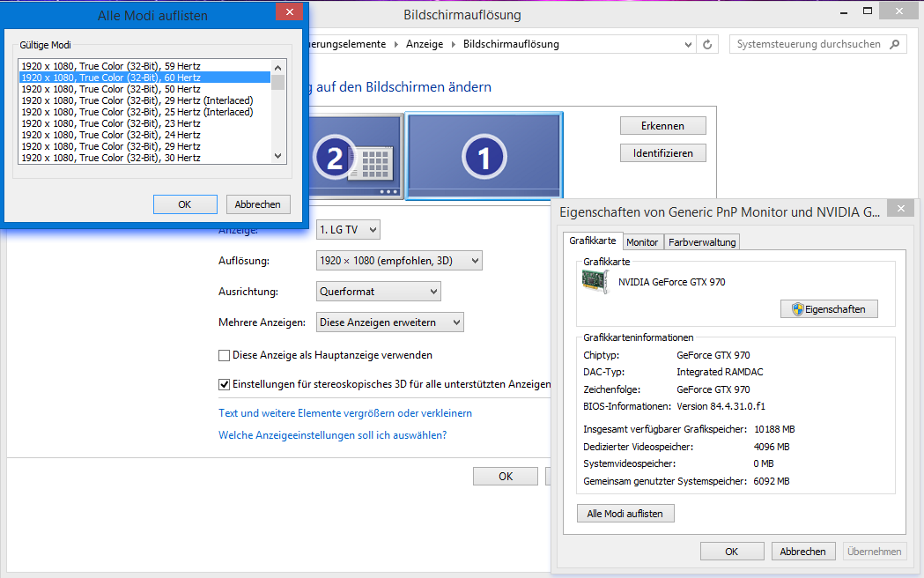Click Anzeige in the breadcrumb path
The image size is (924, 578).
(x=425, y=44)
